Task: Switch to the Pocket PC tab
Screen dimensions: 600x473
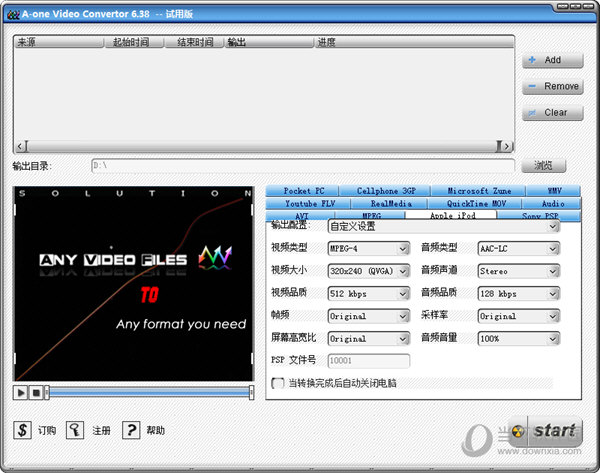Action: [x=302, y=191]
